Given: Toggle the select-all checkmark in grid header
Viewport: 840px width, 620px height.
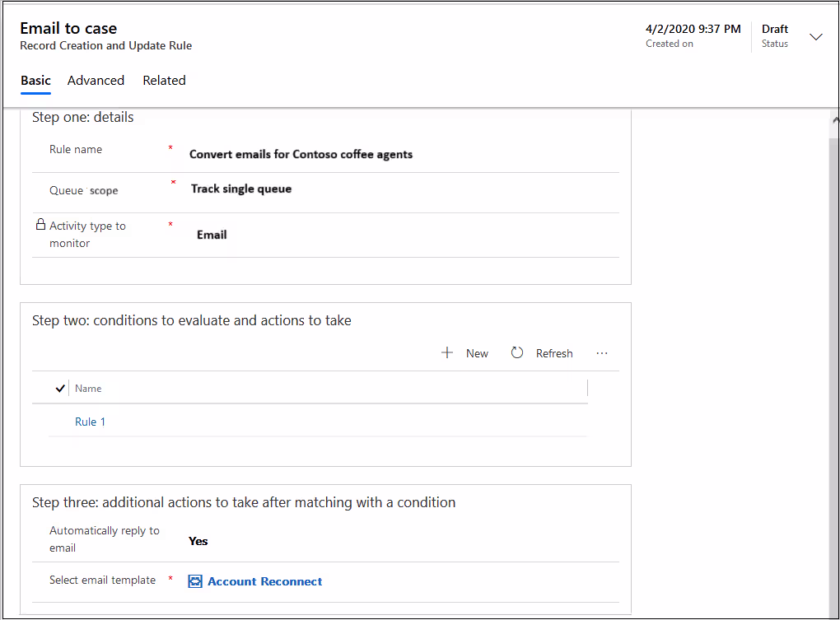Looking at the screenshot, I should click(61, 388).
